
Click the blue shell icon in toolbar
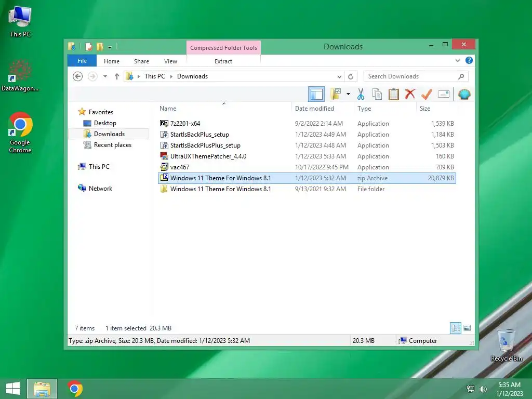(464, 94)
